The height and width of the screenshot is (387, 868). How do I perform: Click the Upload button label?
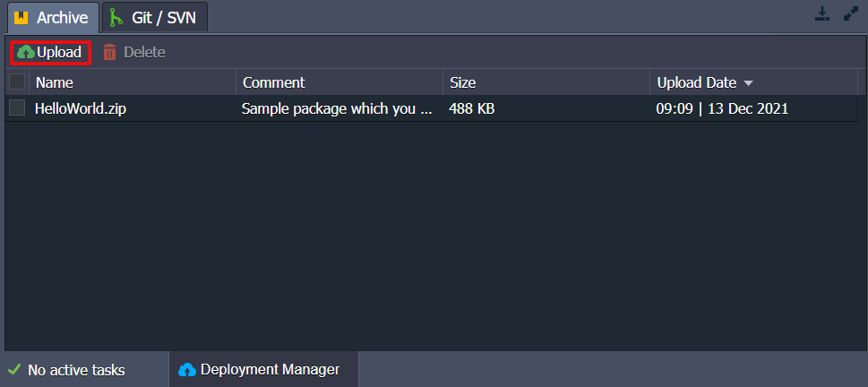(59, 53)
